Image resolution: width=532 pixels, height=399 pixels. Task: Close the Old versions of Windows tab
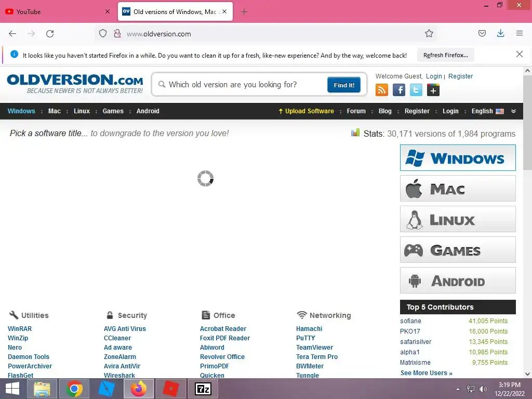click(x=224, y=11)
